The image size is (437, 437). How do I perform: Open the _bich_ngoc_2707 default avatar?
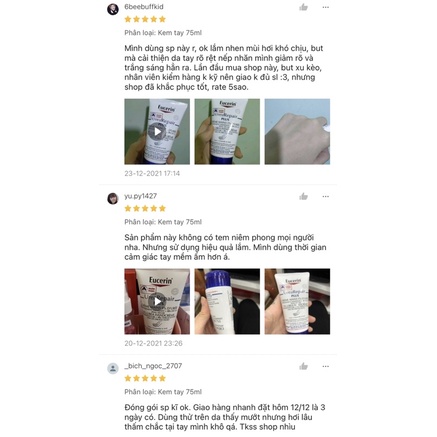113,368
